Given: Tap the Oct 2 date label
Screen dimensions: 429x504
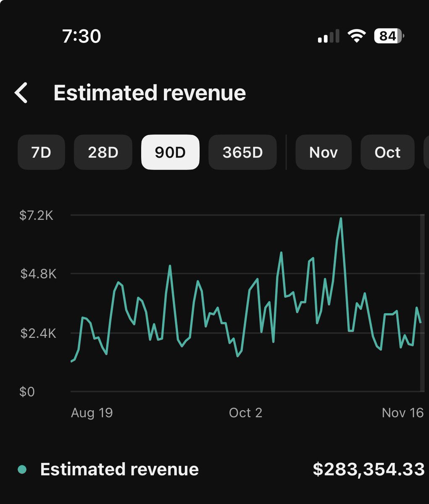Looking at the screenshot, I should (246, 413).
